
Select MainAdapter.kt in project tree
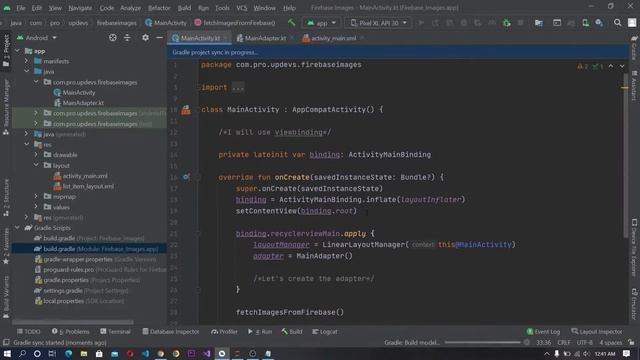click(79, 103)
